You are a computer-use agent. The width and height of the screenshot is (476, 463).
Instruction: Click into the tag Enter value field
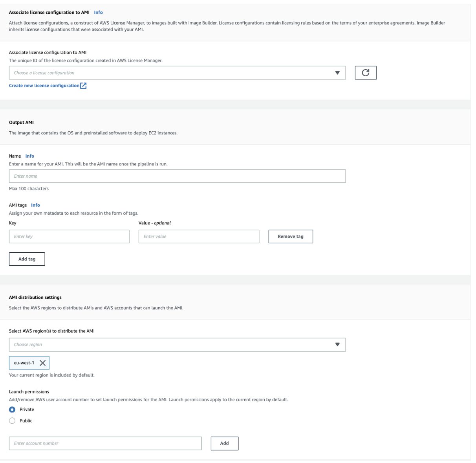pyautogui.click(x=199, y=237)
